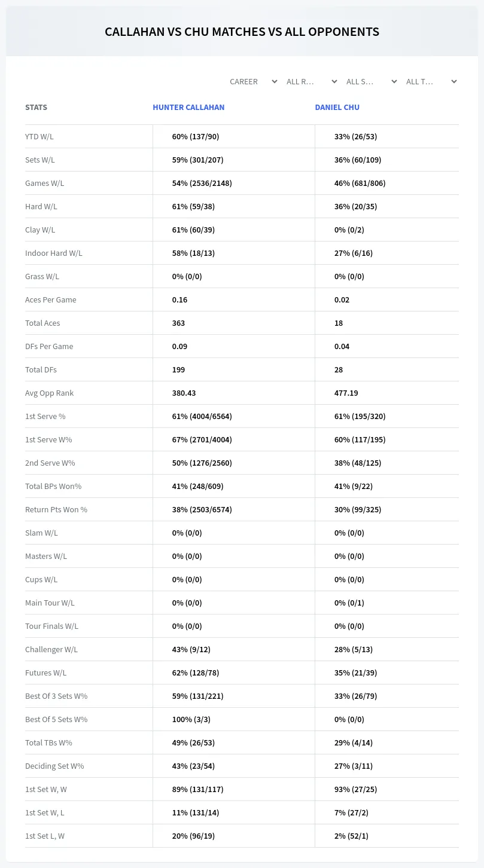
Task: Open the ALL S… filter dropdown
Action: click(x=371, y=81)
